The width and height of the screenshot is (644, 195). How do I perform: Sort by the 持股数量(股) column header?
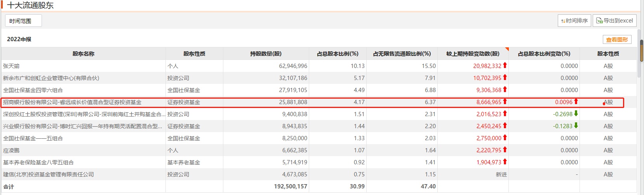[266, 54]
